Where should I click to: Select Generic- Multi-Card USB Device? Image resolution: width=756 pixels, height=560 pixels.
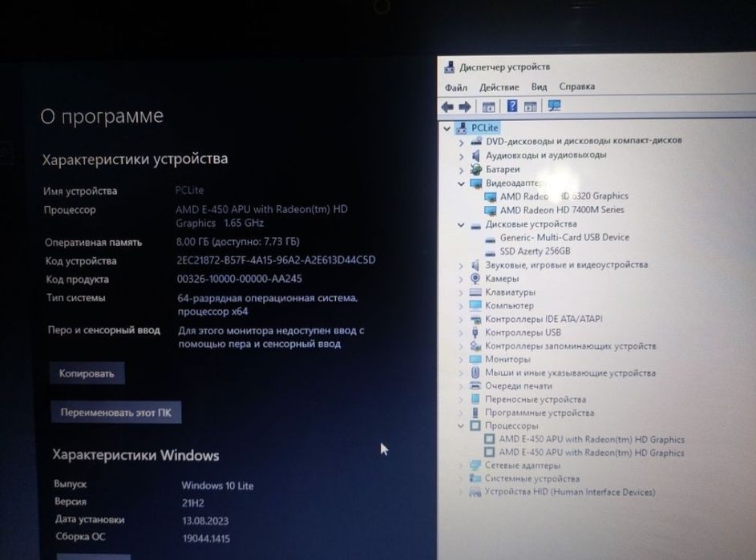[x=564, y=238]
